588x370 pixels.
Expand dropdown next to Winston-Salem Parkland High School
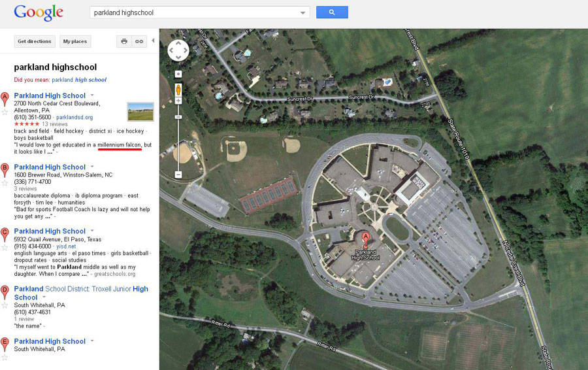[92, 166]
